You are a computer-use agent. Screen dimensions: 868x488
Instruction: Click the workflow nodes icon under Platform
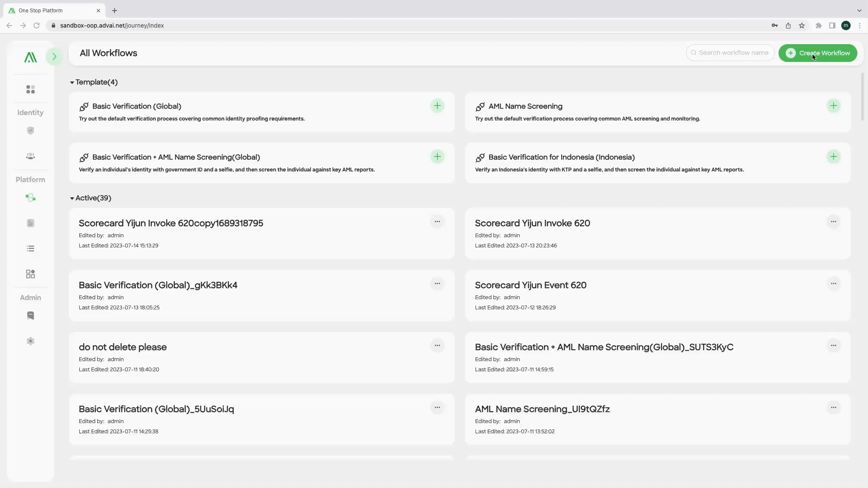[31, 197]
